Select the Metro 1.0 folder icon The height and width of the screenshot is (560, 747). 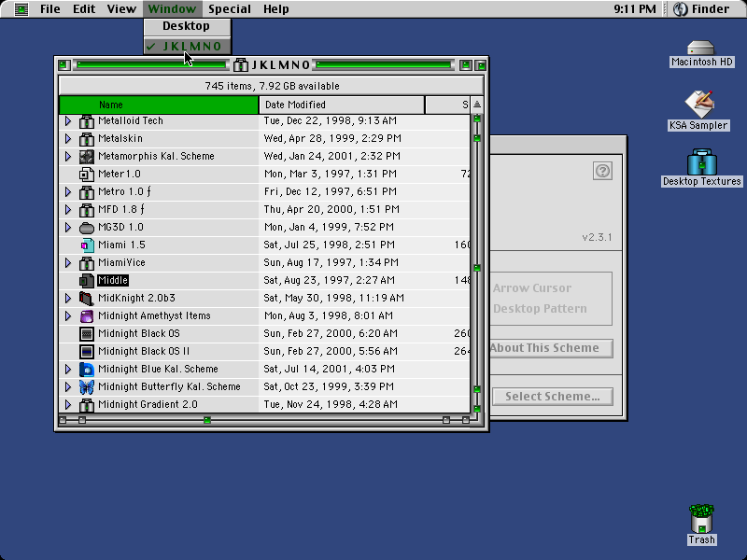point(86,192)
